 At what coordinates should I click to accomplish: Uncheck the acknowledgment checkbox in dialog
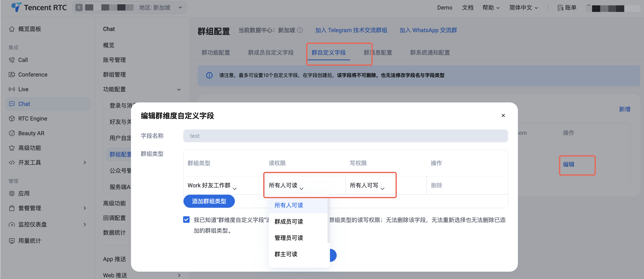(186, 220)
